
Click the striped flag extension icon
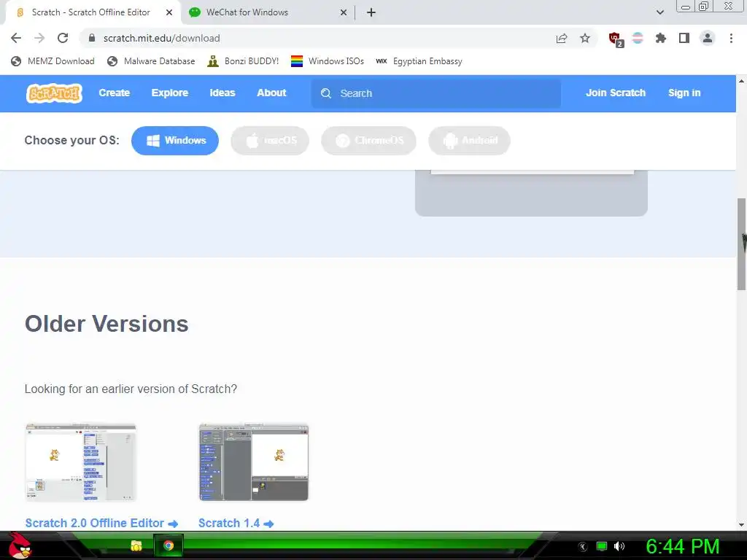pos(638,38)
